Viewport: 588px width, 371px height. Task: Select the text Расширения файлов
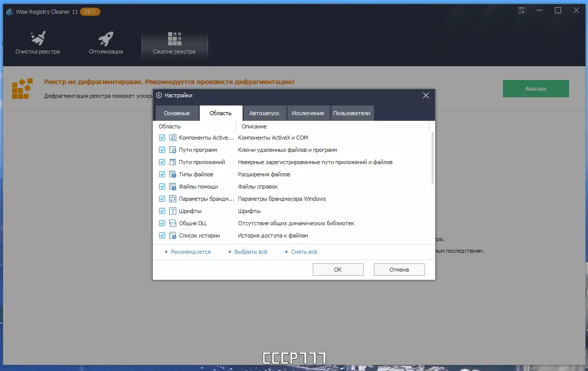pyautogui.click(x=264, y=174)
